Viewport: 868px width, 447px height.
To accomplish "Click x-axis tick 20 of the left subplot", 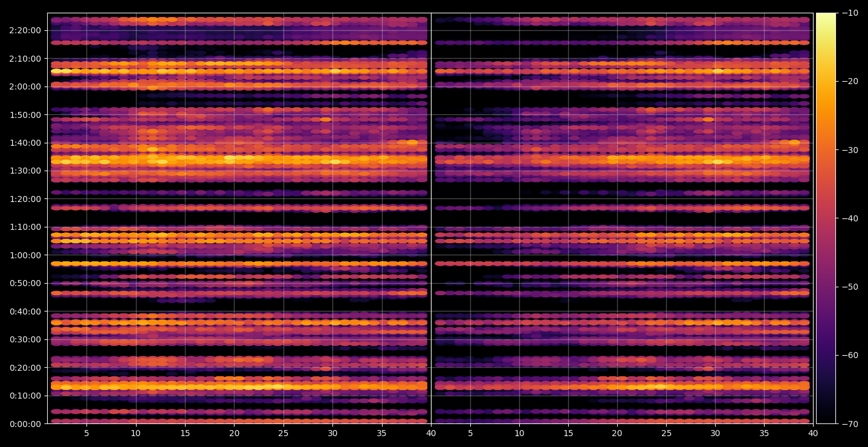I will pyautogui.click(x=234, y=433).
